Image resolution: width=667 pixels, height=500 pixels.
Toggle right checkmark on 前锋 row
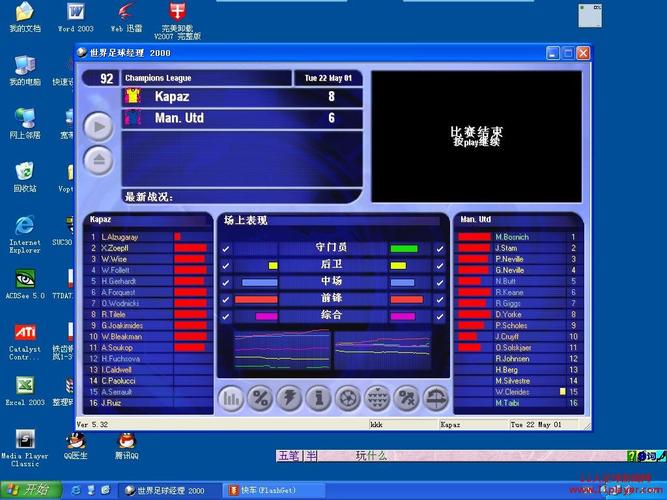tap(439, 300)
